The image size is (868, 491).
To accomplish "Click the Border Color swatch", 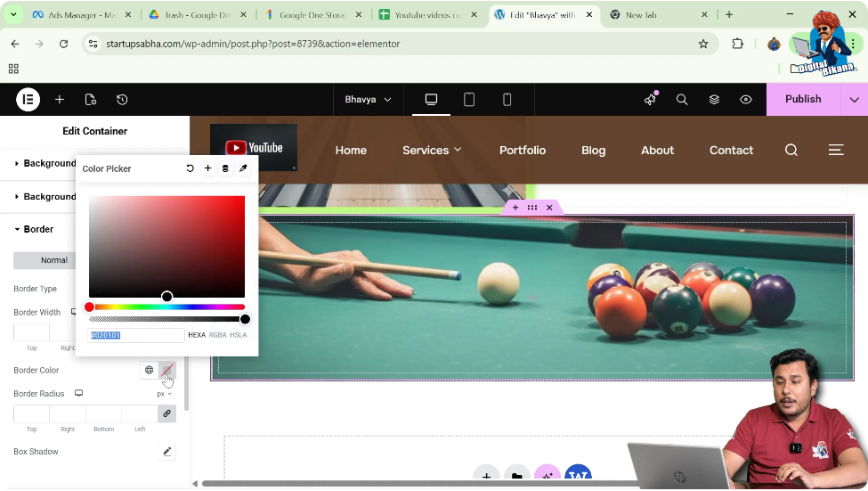I will coord(166,370).
